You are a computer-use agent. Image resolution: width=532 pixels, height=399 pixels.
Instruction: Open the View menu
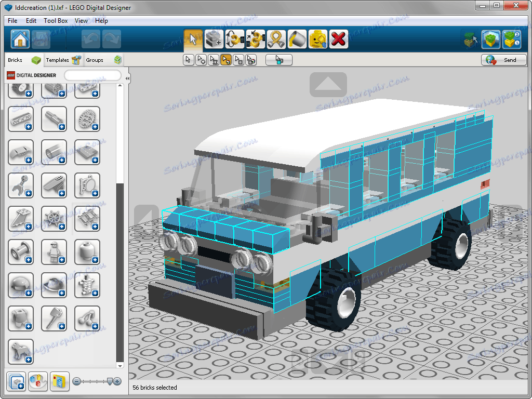(x=81, y=21)
